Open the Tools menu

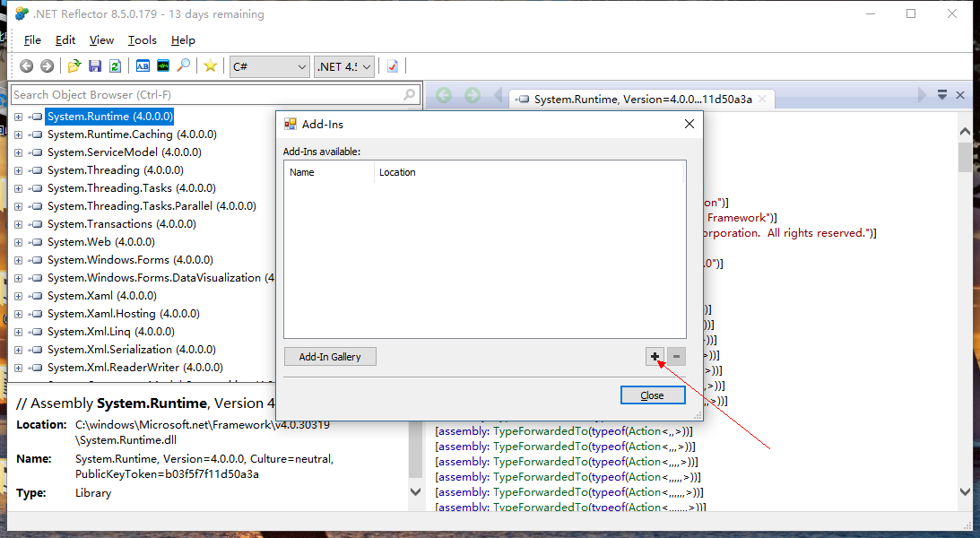(x=142, y=40)
